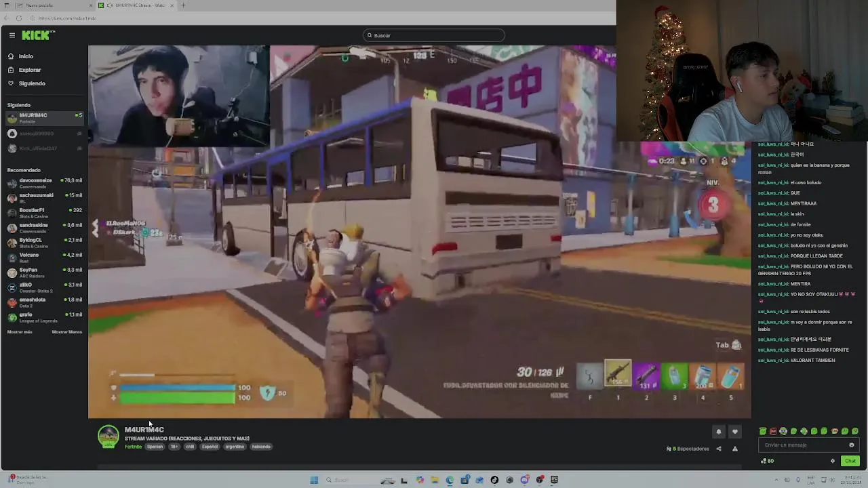Select the Español tag
The image size is (868, 488).
pyautogui.click(x=210, y=447)
